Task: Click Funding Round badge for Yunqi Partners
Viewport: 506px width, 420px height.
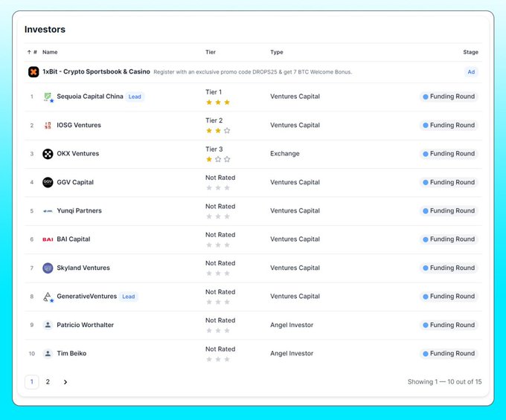Action: [x=449, y=211]
